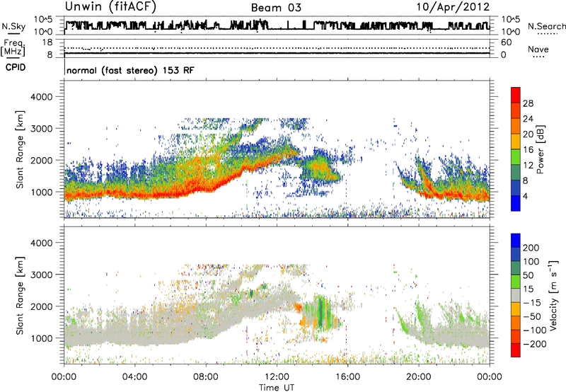Screen dimensions: 566x392
Task: Select the 'N.Sky' legend label
Action: [13, 26]
